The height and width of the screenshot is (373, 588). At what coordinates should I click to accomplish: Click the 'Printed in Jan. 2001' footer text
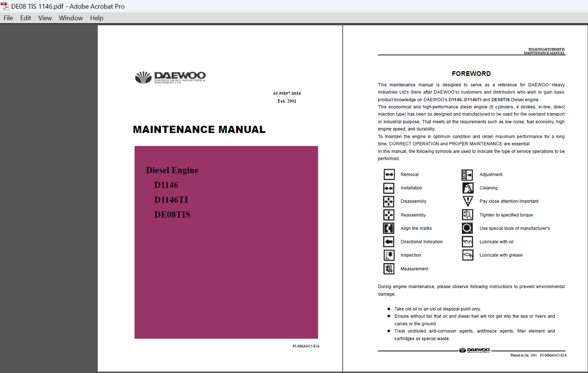523,355
